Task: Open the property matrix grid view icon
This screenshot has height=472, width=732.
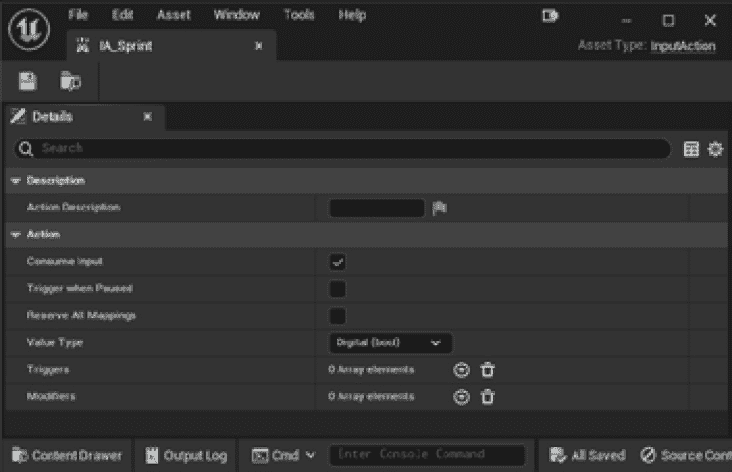Action: [x=691, y=149]
